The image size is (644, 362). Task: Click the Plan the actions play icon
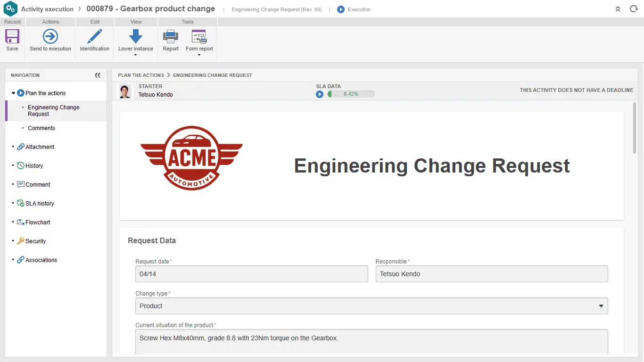(x=21, y=93)
